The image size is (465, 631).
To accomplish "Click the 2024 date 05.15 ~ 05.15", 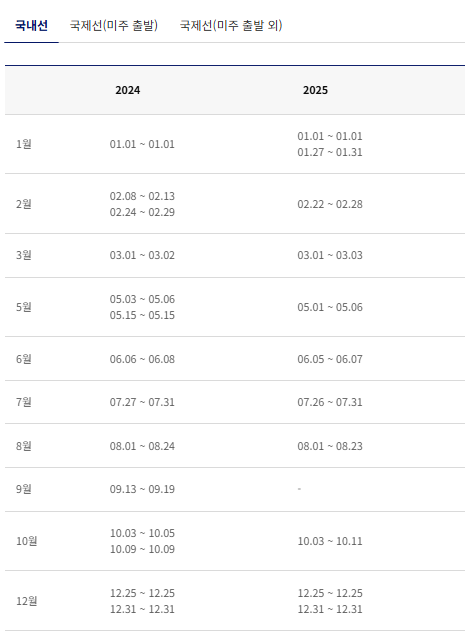I will 142,315.
